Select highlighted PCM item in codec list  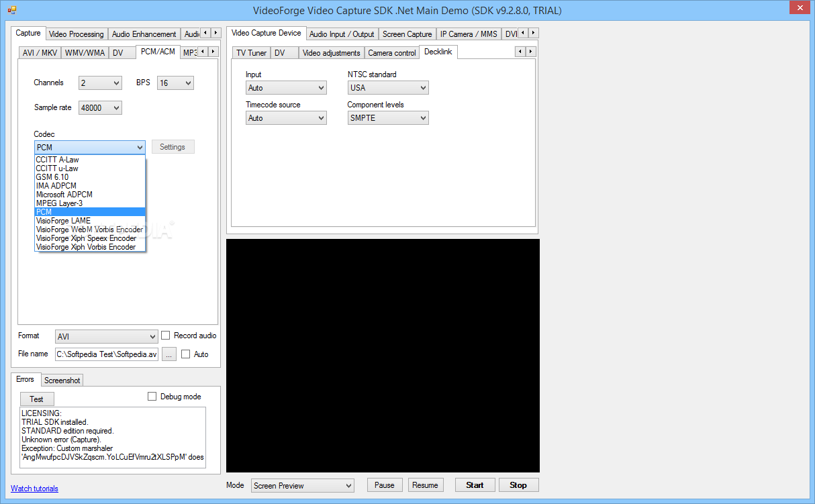click(90, 212)
